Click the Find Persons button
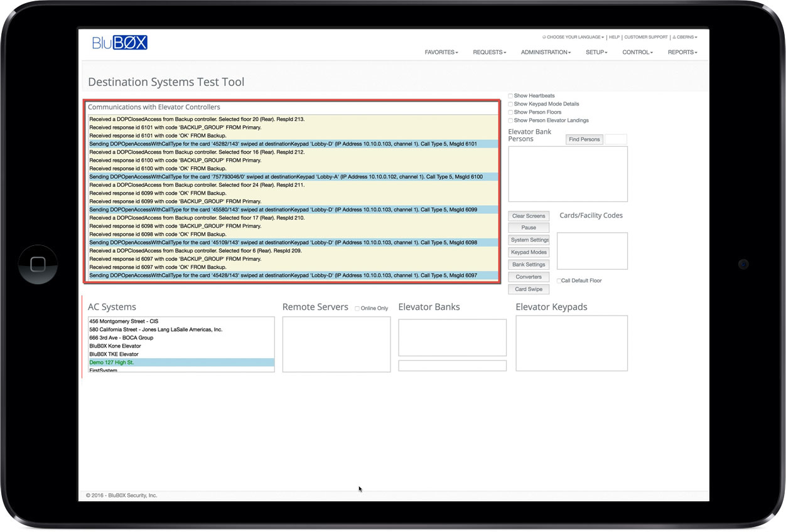Screen dimensions: 786x532 584,139
